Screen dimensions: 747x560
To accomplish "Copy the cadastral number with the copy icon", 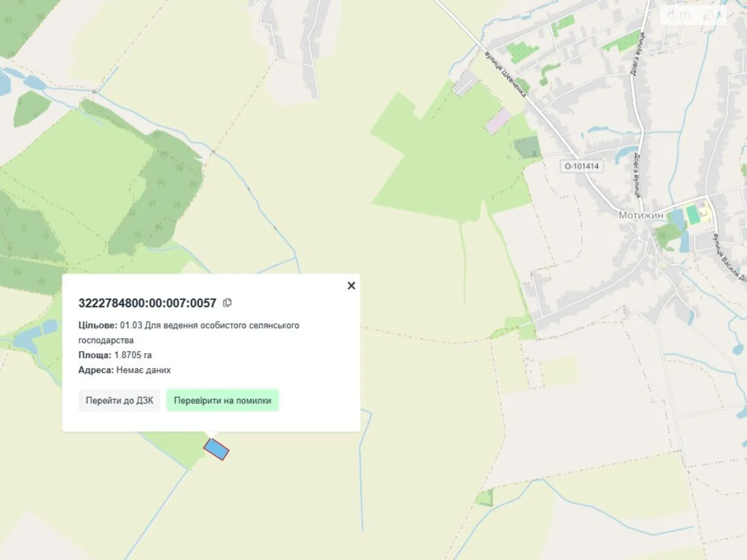I will pos(227,303).
